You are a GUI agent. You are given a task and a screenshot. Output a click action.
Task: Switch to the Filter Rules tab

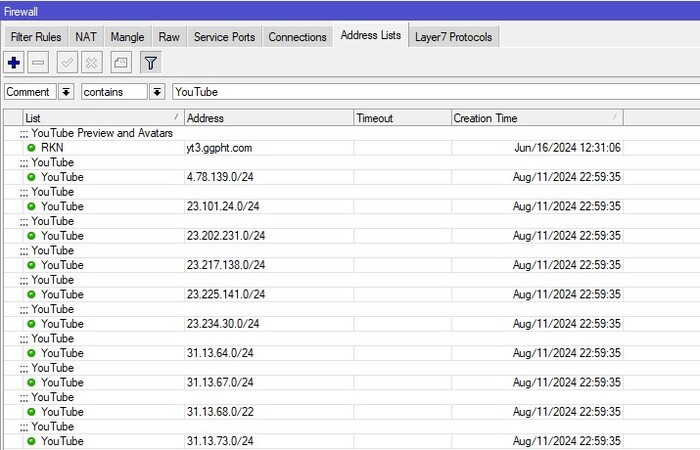[35, 37]
